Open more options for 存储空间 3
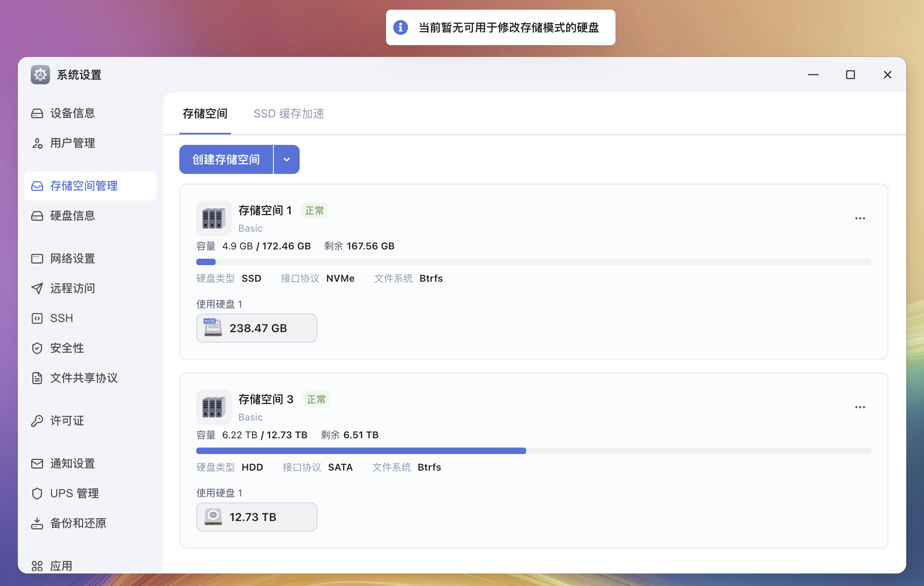Screen dimensions: 924x586 click(860, 407)
